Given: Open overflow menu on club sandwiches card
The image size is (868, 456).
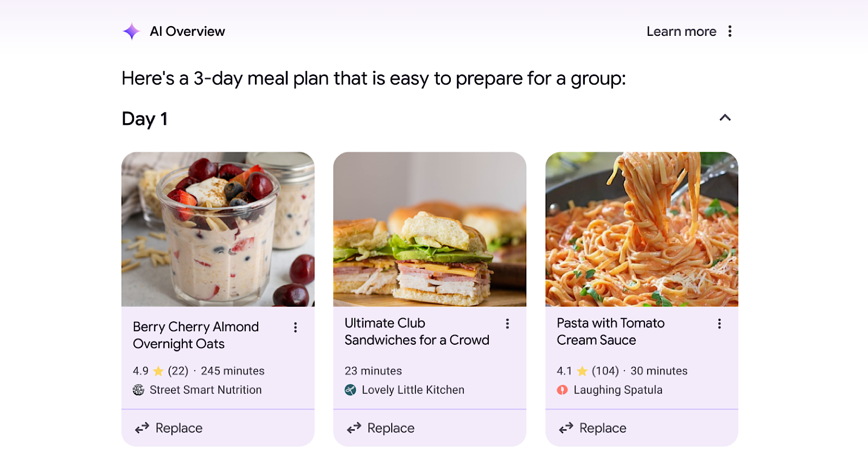Looking at the screenshot, I should [508, 324].
